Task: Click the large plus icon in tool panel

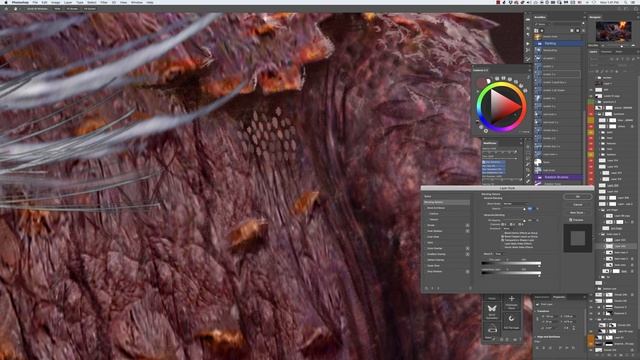Action: pos(511,299)
